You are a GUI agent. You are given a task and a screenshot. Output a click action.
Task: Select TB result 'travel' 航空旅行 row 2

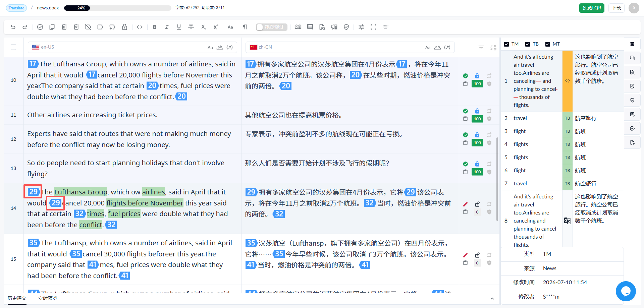[x=562, y=118]
